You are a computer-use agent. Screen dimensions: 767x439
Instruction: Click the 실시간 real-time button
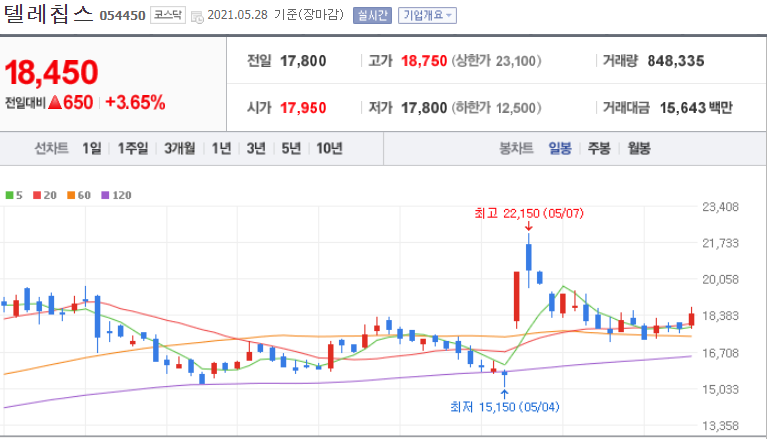pos(372,15)
